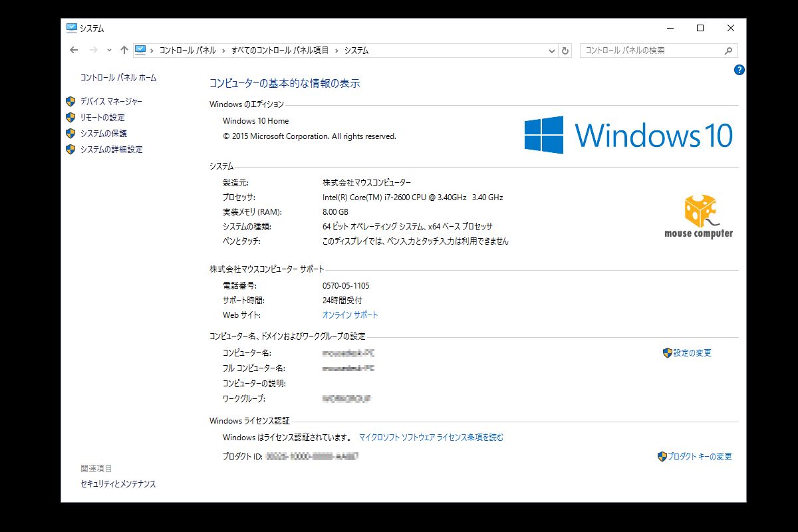
Task: Click shield icon beside デバイス マネージャー
Action: tap(70, 102)
